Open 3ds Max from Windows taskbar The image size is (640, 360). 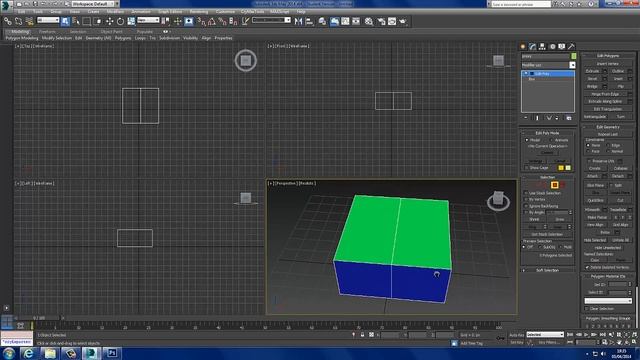pos(91,353)
